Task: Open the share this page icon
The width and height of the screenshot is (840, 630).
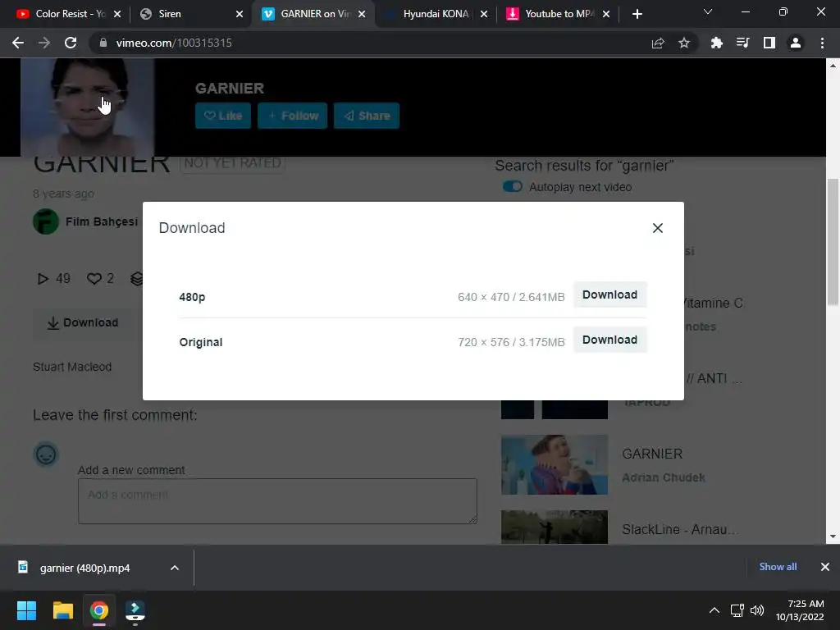Action: (658, 43)
